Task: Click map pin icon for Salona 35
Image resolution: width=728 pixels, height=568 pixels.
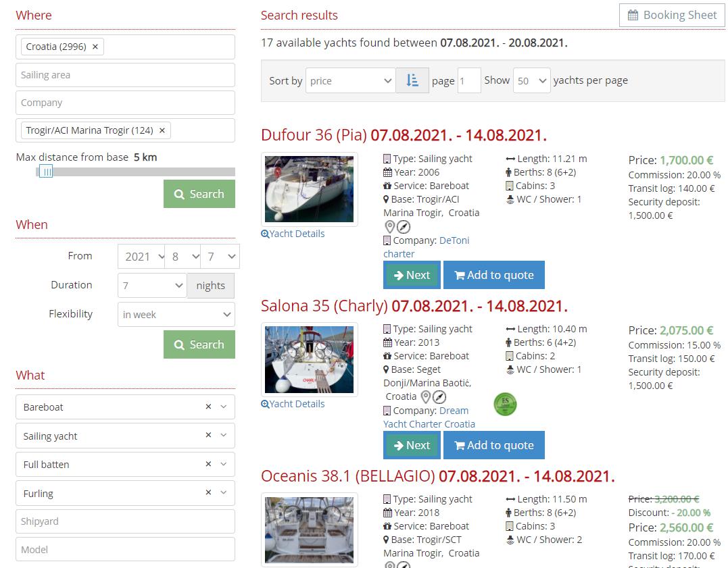Action: (x=426, y=396)
